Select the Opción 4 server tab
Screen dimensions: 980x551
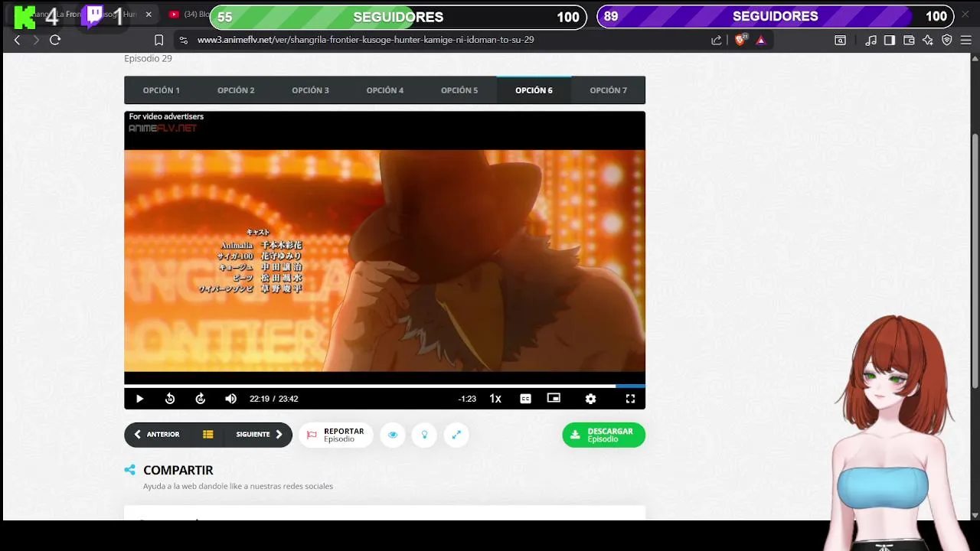tap(384, 90)
